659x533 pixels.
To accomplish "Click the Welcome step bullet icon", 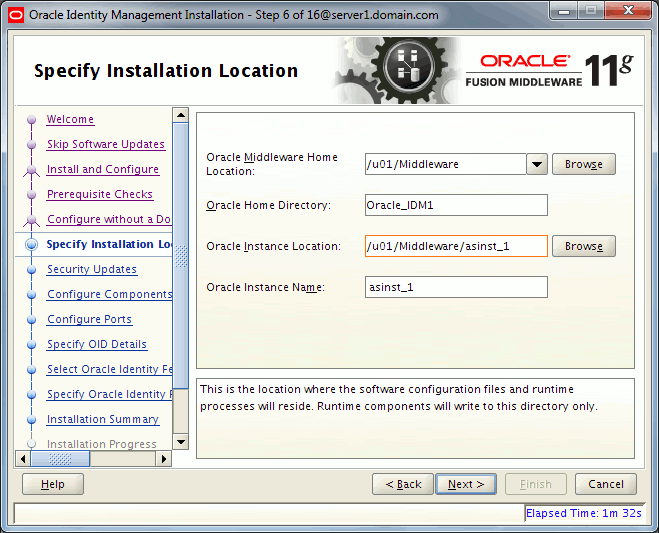I will pos(32,120).
